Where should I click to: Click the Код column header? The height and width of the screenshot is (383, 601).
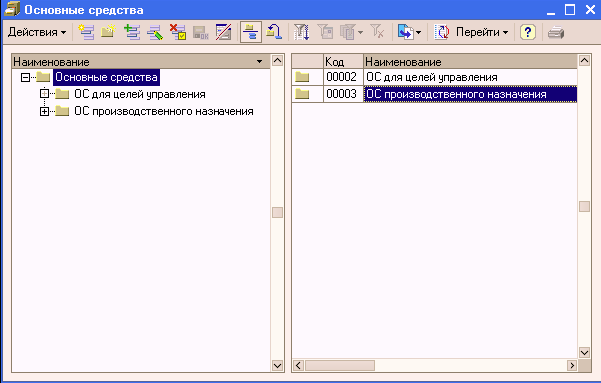tap(343, 62)
